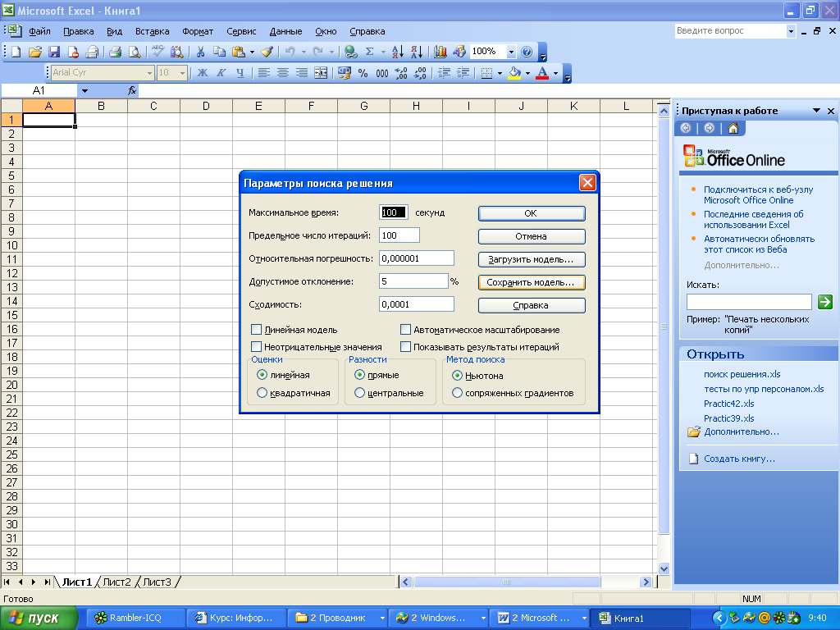Click the Сохранить модель button
Screen dimensions: 840x630
tap(532, 282)
